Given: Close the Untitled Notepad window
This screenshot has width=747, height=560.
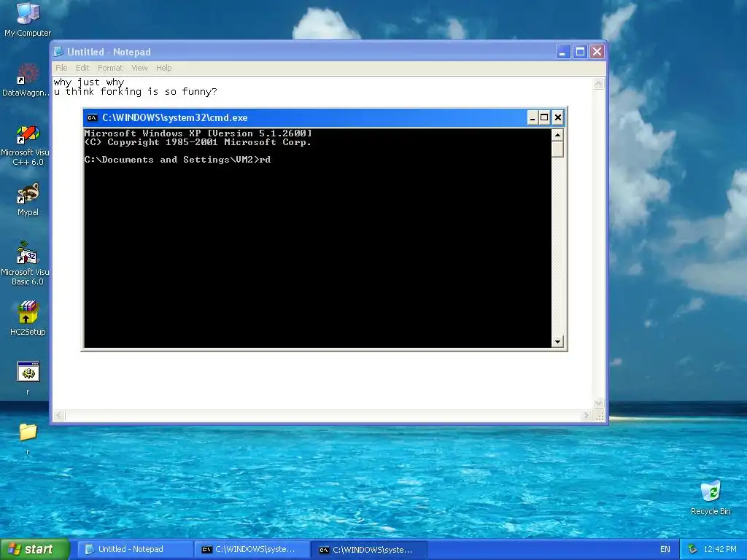Looking at the screenshot, I should [597, 52].
